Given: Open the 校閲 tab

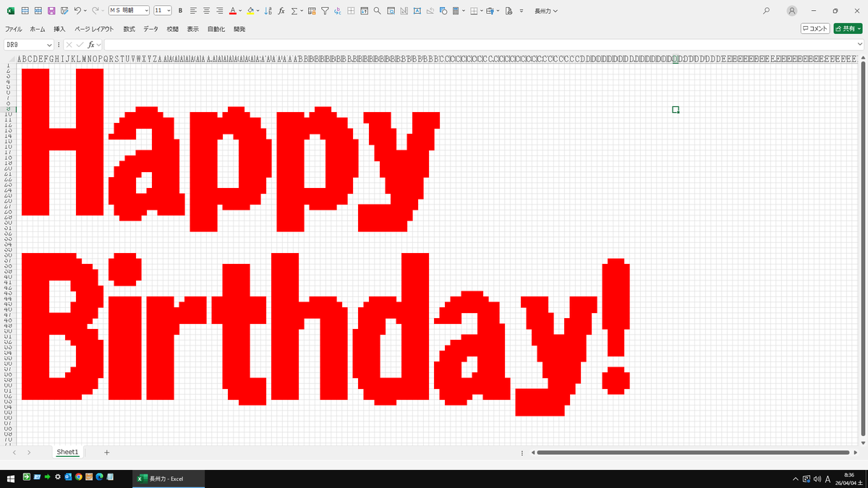Looking at the screenshot, I should click(172, 29).
